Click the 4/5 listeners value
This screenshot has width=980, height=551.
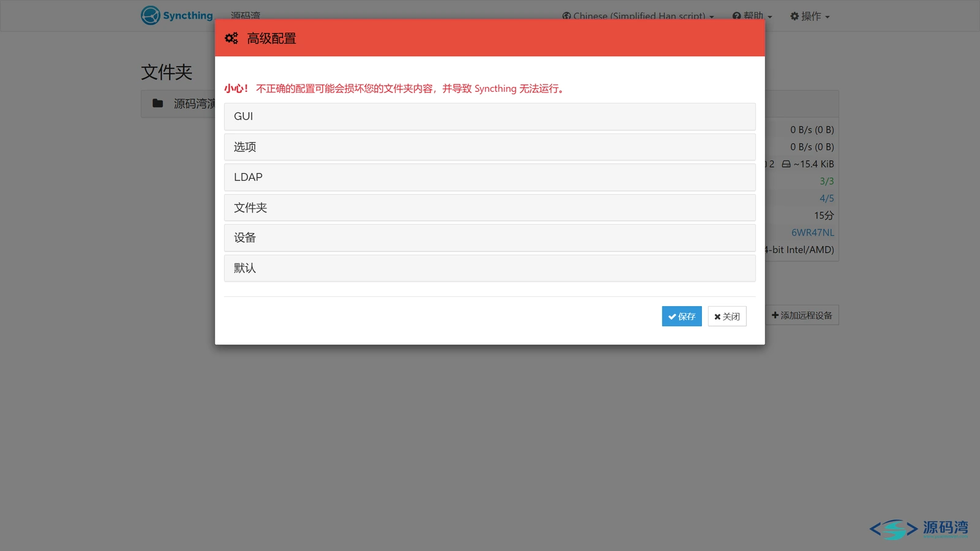pyautogui.click(x=827, y=198)
